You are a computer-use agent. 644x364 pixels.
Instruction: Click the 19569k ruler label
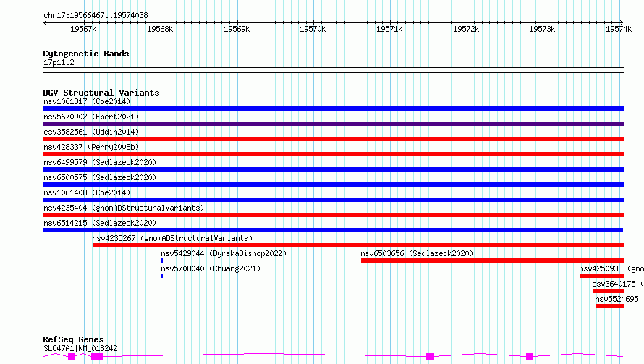coord(237,29)
